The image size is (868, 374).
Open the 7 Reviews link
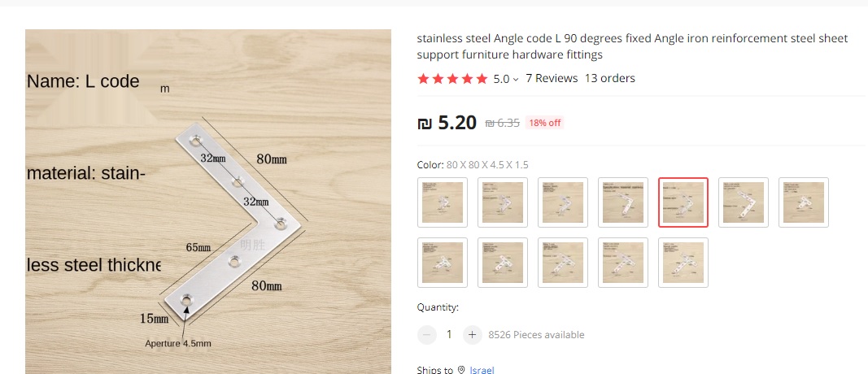point(552,79)
